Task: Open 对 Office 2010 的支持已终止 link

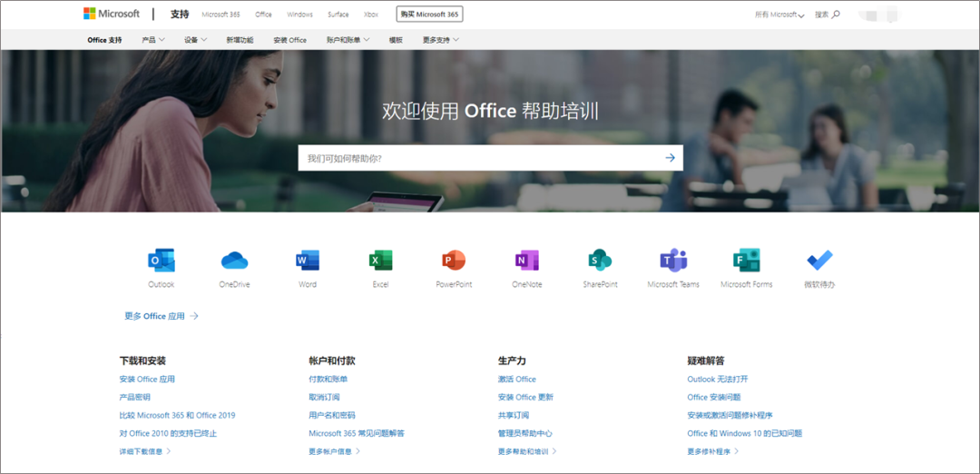Action: (168, 433)
